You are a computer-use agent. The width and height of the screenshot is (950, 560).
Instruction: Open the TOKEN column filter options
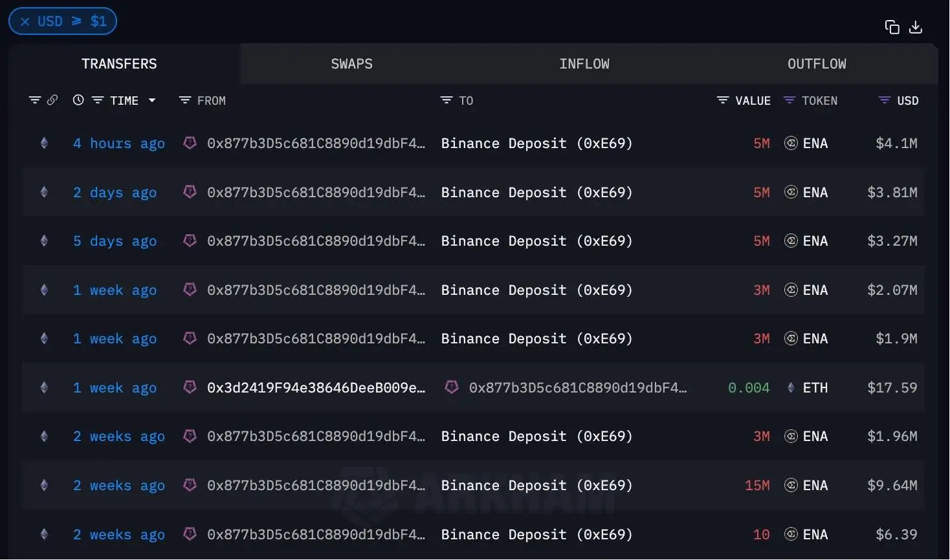(x=789, y=100)
